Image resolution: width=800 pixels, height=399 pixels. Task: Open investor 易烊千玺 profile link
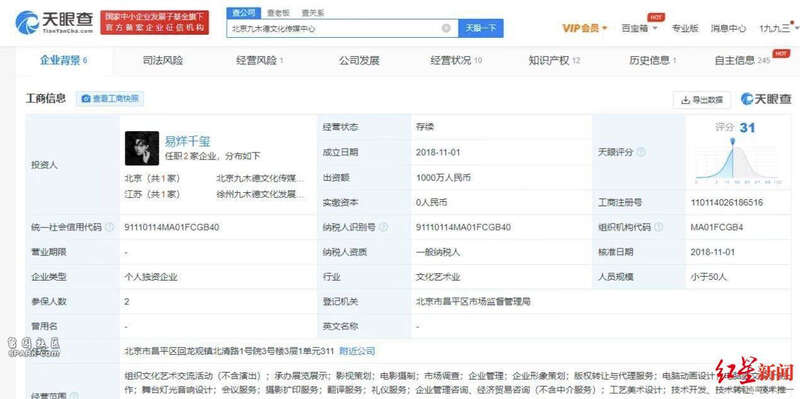187,141
